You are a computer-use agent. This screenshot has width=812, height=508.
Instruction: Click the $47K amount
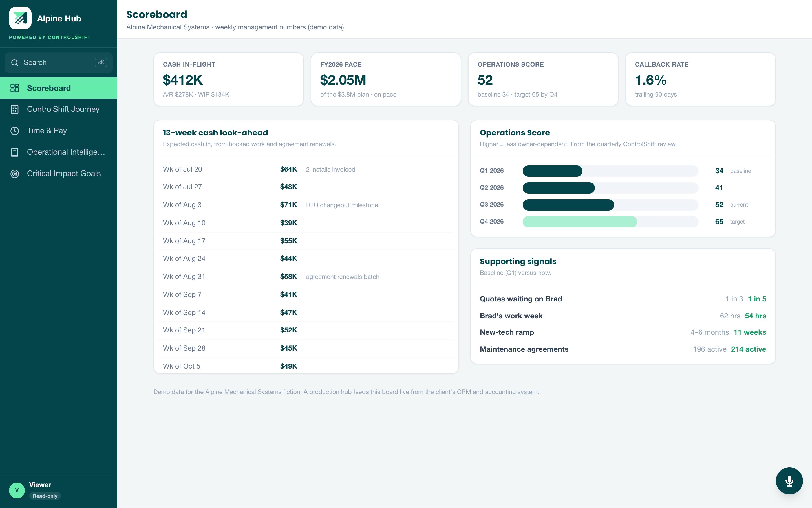pyautogui.click(x=288, y=312)
